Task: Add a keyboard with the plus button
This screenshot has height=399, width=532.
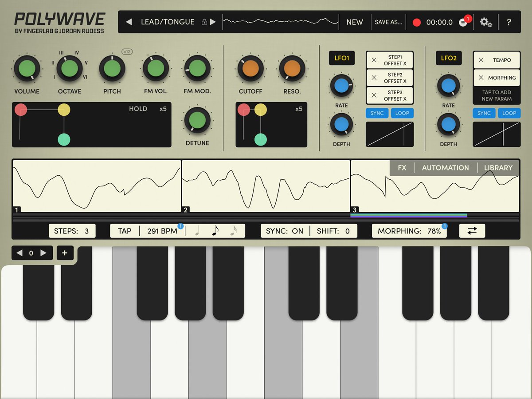Action: [x=65, y=253]
